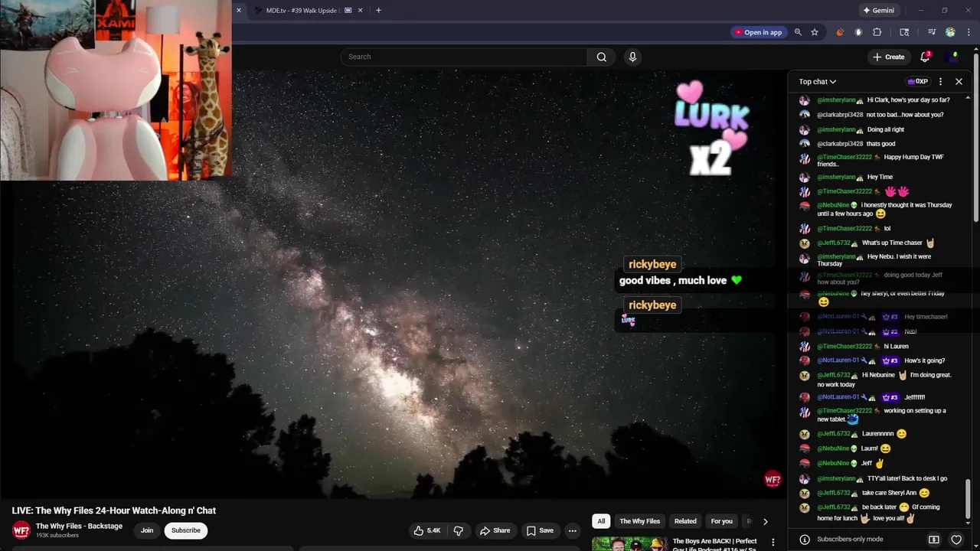Click @NebuNine on the Thursday message
Image resolution: width=980 pixels, height=551 pixels.
click(833, 205)
